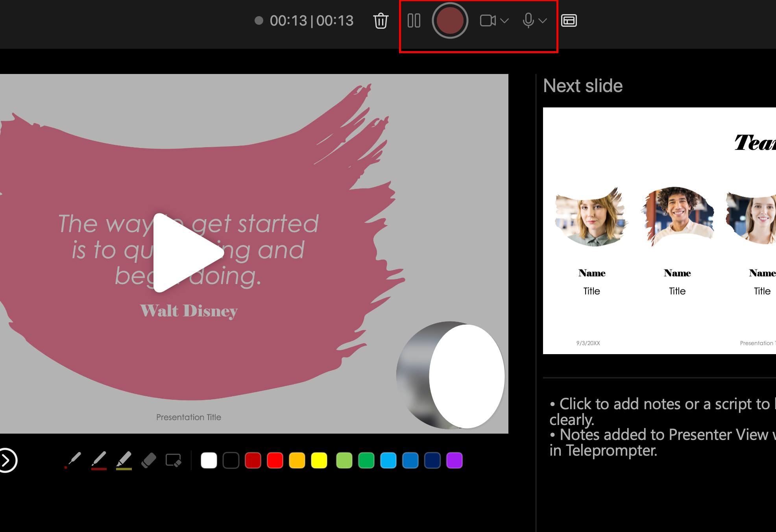
Task: Click the 'Presentation Title' footer text
Action: [x=188, y=417]
